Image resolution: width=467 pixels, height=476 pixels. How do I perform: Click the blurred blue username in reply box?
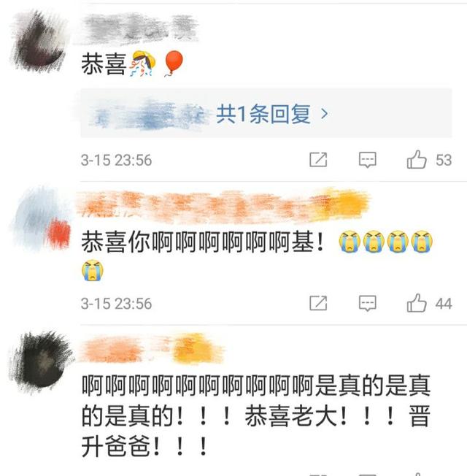pos(150,115)
